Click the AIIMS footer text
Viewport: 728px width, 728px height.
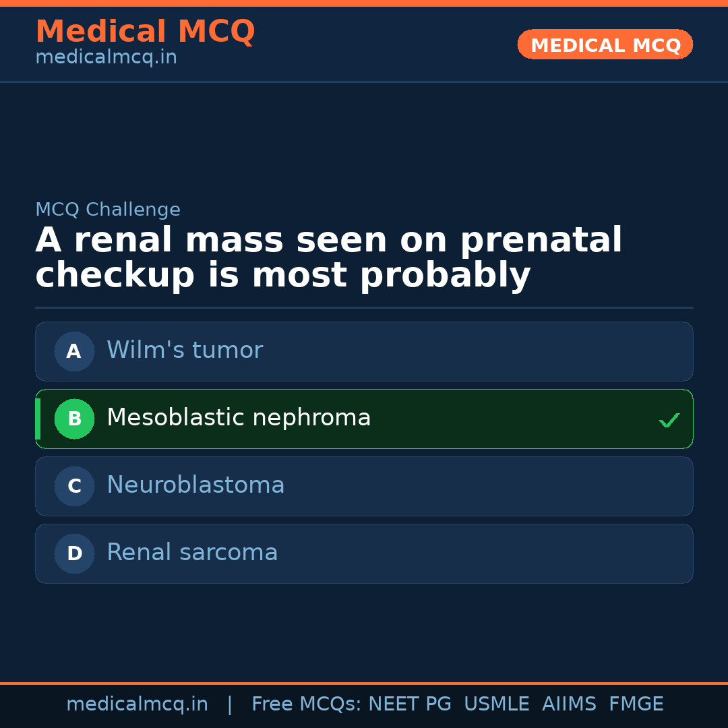pos(569,704)
